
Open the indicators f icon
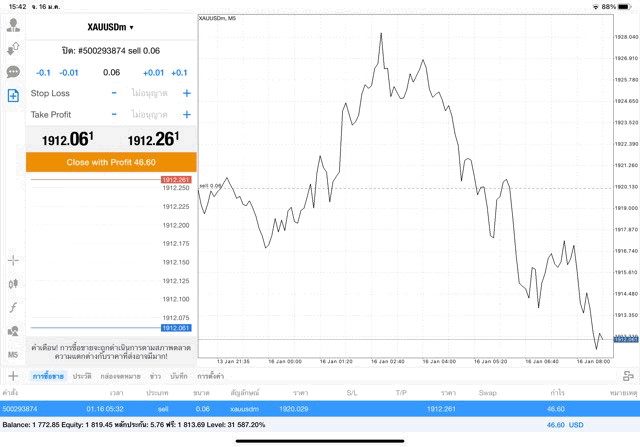pyautogui.click(x=13, y=307)
